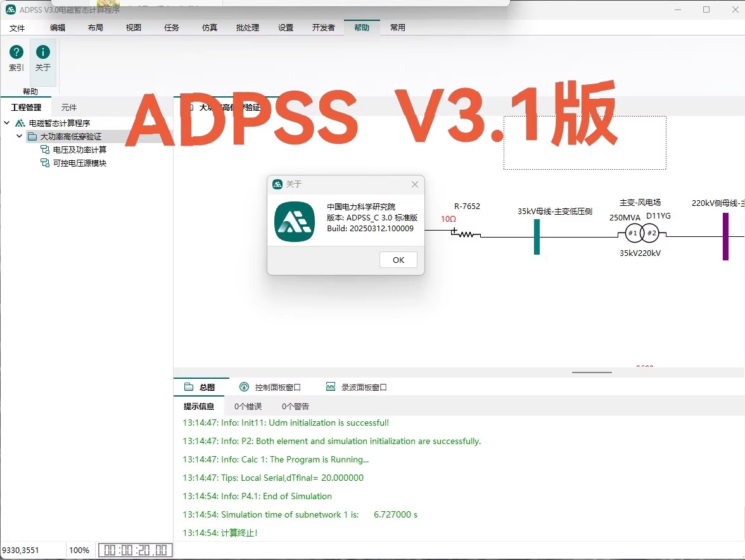Show the 提示信息 message tab
The height and width of the screenshot is (560, 745).
tap(199, 406)
